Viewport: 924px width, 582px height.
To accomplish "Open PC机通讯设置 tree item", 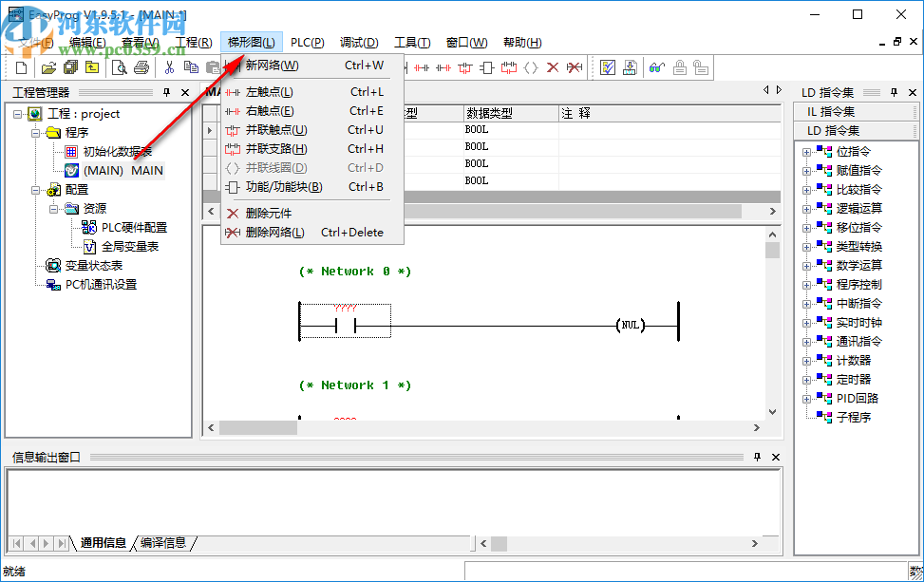I will click(x=101, y=285).
